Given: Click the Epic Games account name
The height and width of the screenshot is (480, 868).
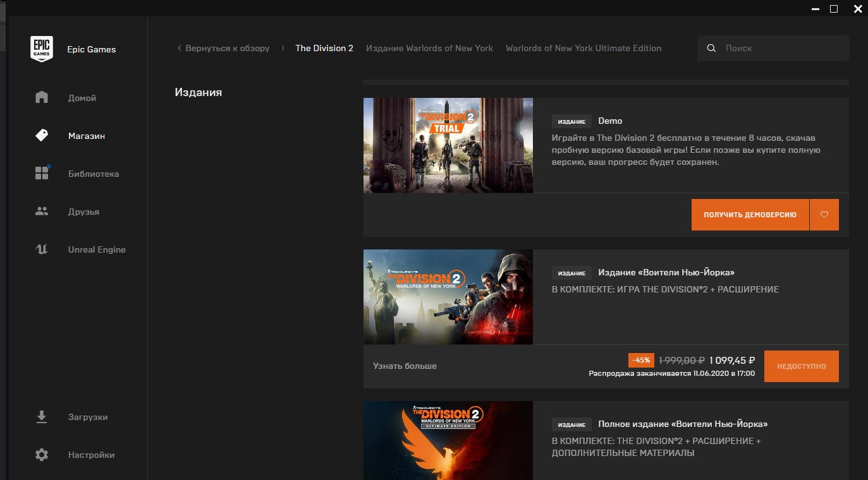Looking at the screenshot, I should tap(92, 49).
